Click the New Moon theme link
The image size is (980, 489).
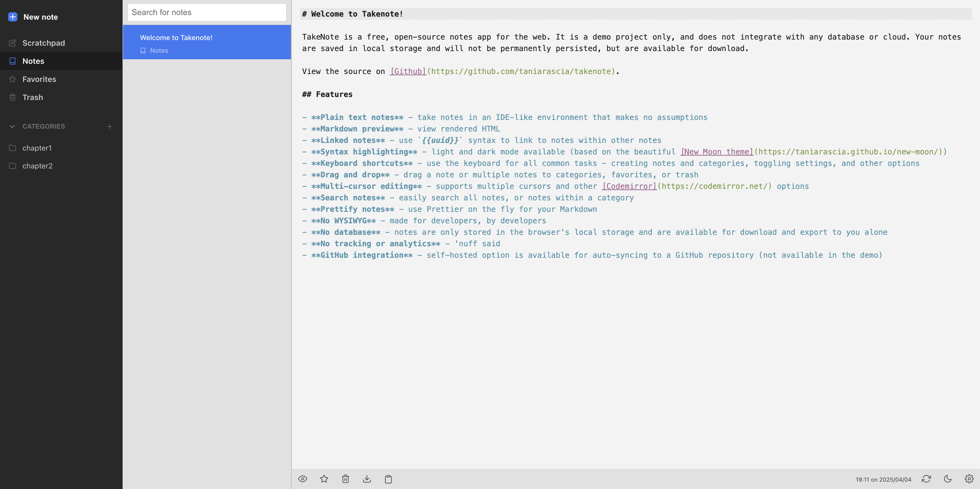[717, 151]
